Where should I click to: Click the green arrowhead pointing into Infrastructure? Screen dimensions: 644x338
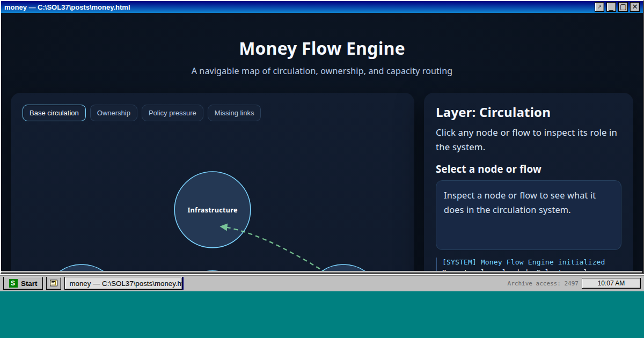224,227
